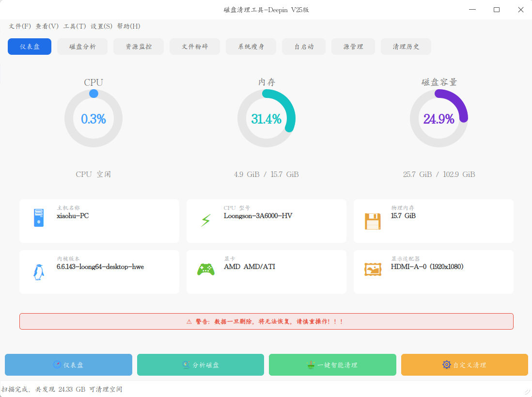Viewport: 532px width, 397px height.
Task: Click the 内核版本 label
Action: click(x=68, y=258)
